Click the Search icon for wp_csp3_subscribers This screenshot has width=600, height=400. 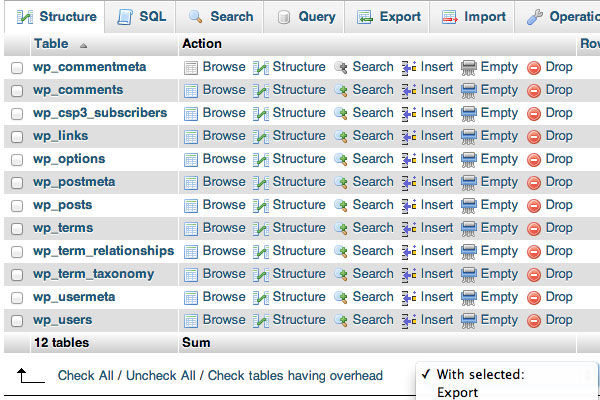click(341, 114)
